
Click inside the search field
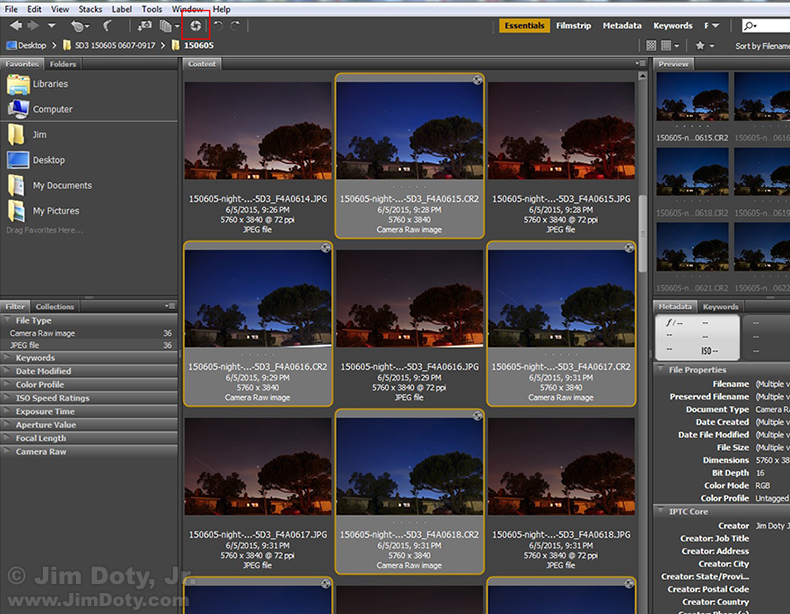coord(772,26)
